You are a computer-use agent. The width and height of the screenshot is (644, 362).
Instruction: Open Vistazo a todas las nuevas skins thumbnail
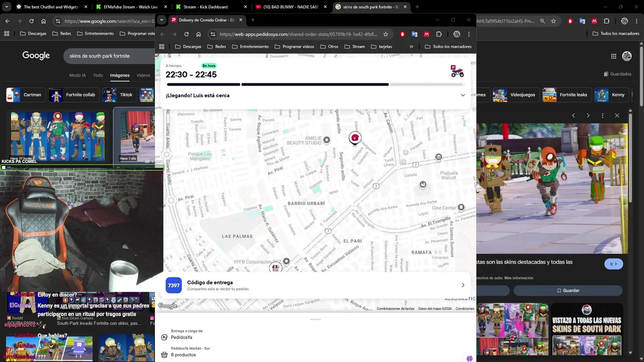587,329
